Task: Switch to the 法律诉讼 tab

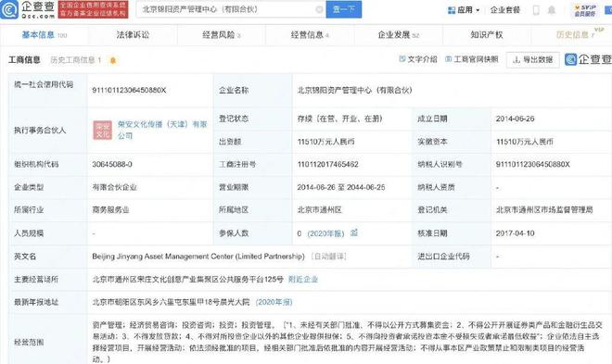Action: (133, 35)
